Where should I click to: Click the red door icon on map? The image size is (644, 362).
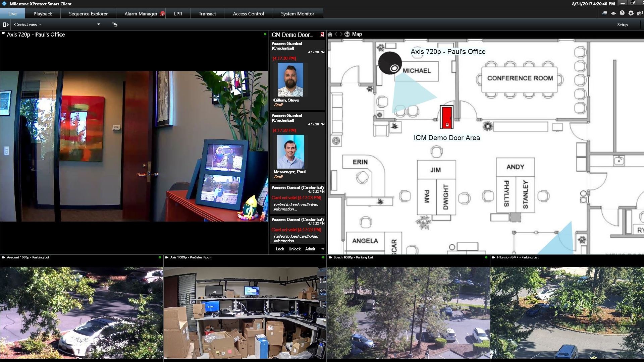(x=446, y=117)
